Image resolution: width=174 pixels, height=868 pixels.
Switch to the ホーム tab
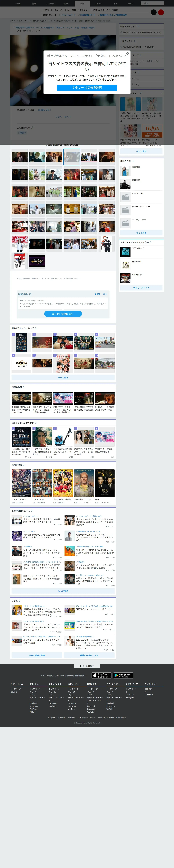(x=18, y=3)
